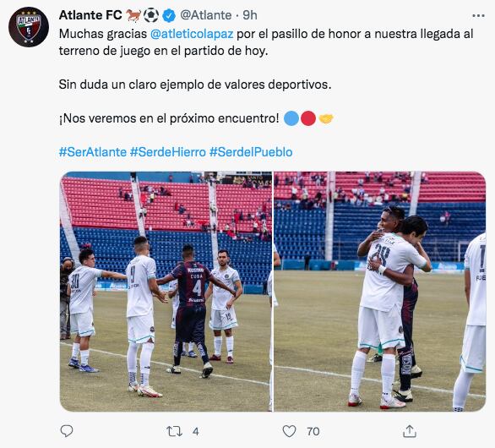Image resolution: width=495 pixels, height=448 pixels.
Task: Click the Atlante FC display name
Action: [90, 15]
